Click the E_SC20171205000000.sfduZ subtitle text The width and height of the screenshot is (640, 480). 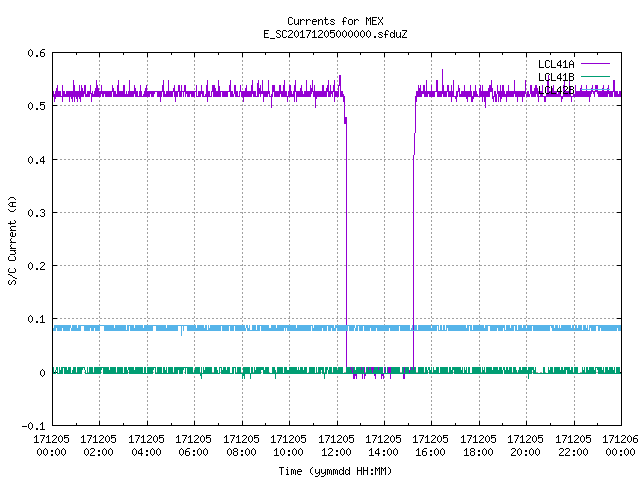point(335,34)
